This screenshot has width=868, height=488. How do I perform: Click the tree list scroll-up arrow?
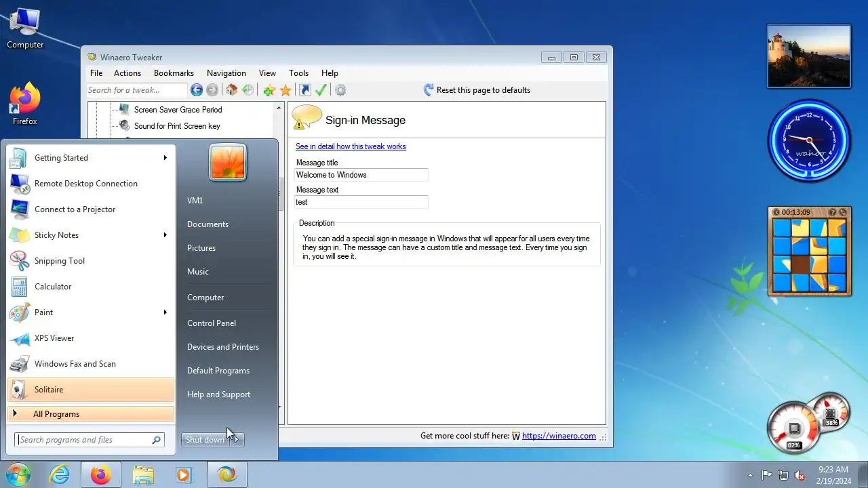click(278, 108)
